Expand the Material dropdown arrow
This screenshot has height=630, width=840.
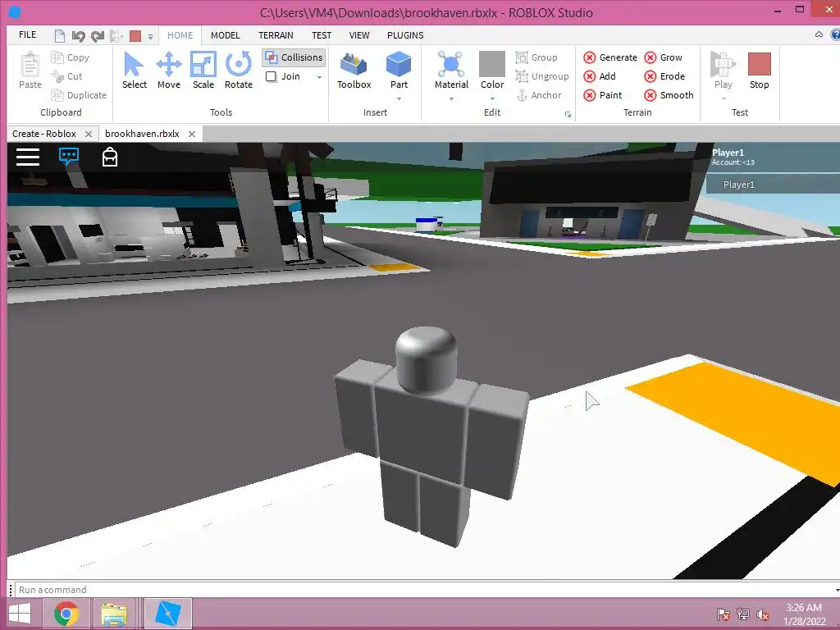pos(451,98)
